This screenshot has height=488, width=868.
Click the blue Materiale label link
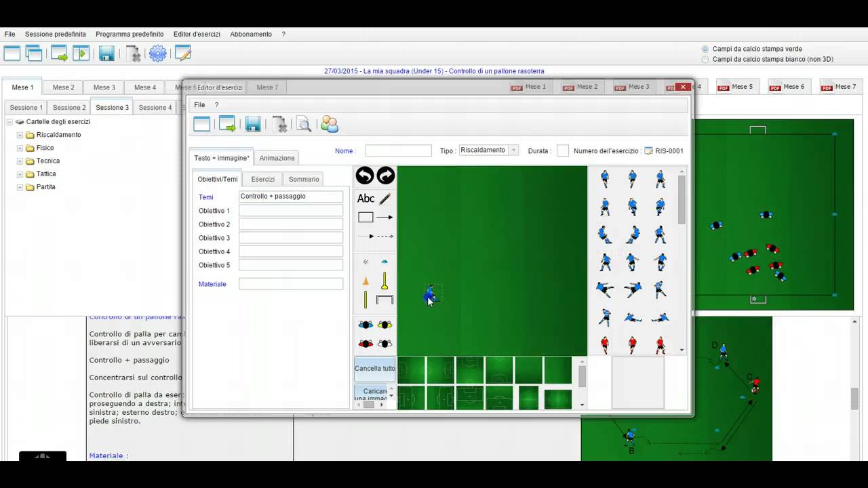212,284
